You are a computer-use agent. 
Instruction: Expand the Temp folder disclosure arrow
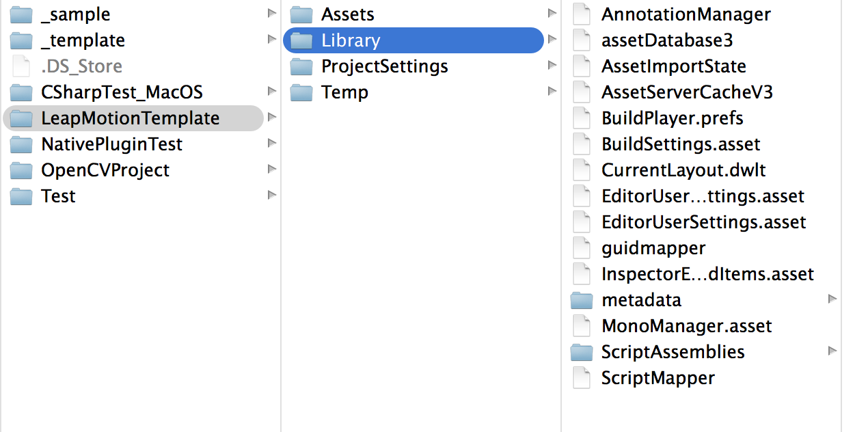pos(552,91)
